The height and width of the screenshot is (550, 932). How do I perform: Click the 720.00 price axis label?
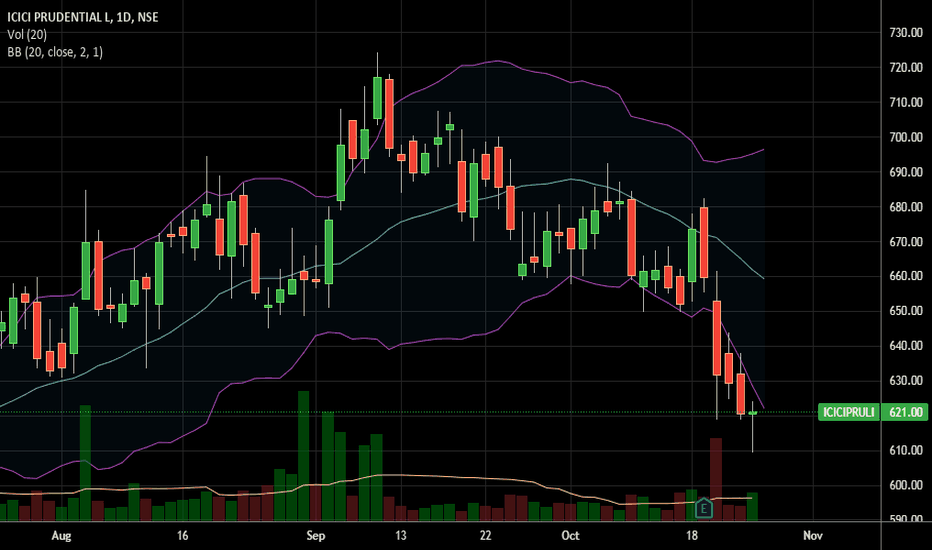click(905, 68)
